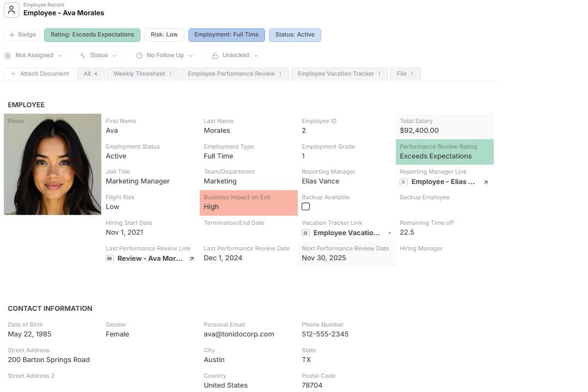Viewport: 588px width, 392px height.
Task: Open the Employee - Elias ... link
Action: click(443, 182)
